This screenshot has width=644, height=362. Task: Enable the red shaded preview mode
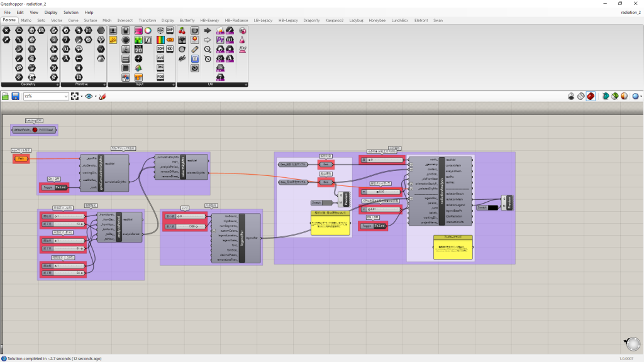point(591,96)
